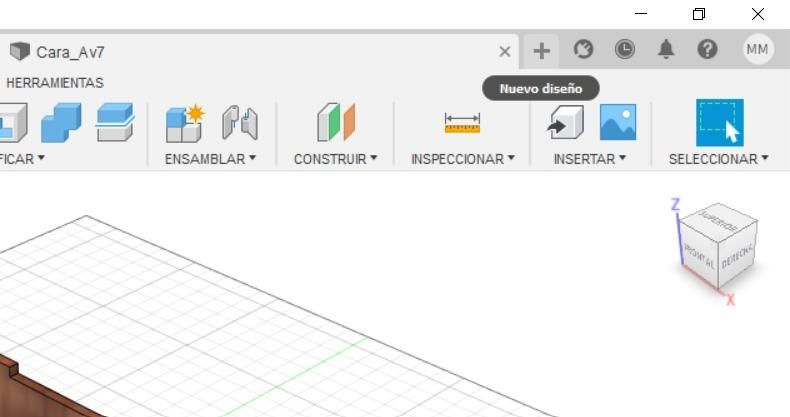
Task: Click the Joint tool icon
Action: click(x=240, y=122)
